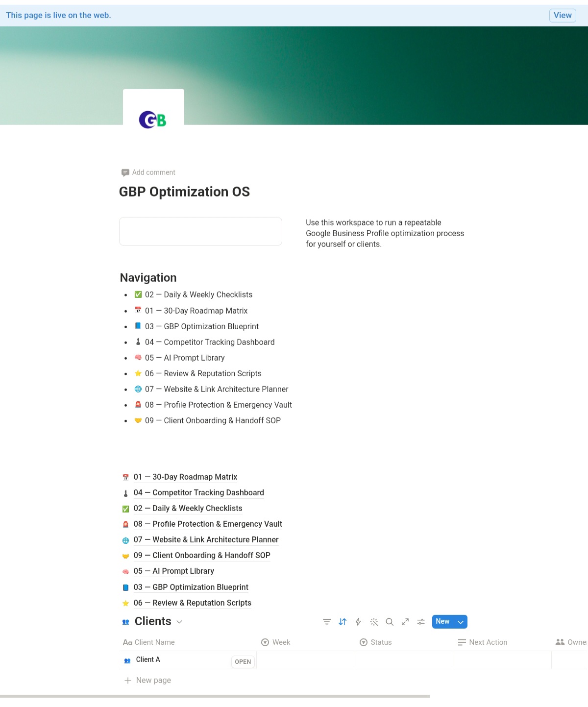Click Week cell in Client A row
Image resolution: width=588 pixels, height=707 pixels.
coord(306,660)
